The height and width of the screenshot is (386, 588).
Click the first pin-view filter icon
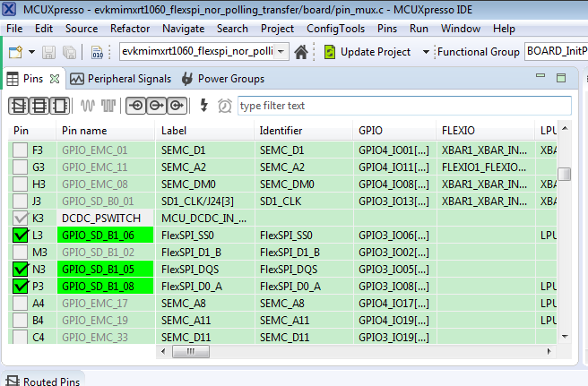click(x=19, y=106)
